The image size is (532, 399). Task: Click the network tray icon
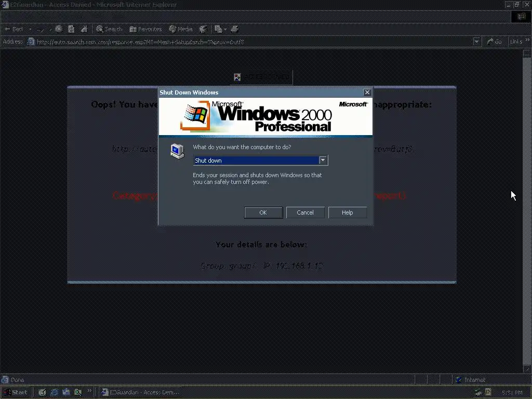click(478, 392)
